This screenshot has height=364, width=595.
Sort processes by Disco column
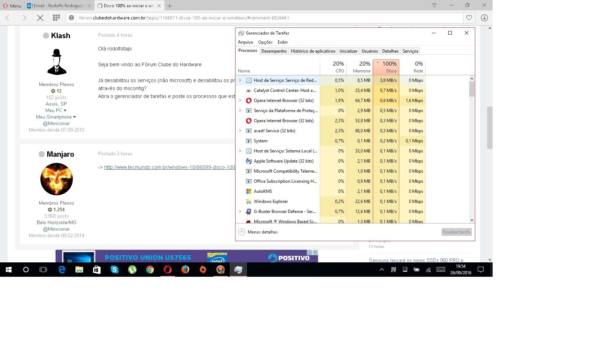coord(386,67)
